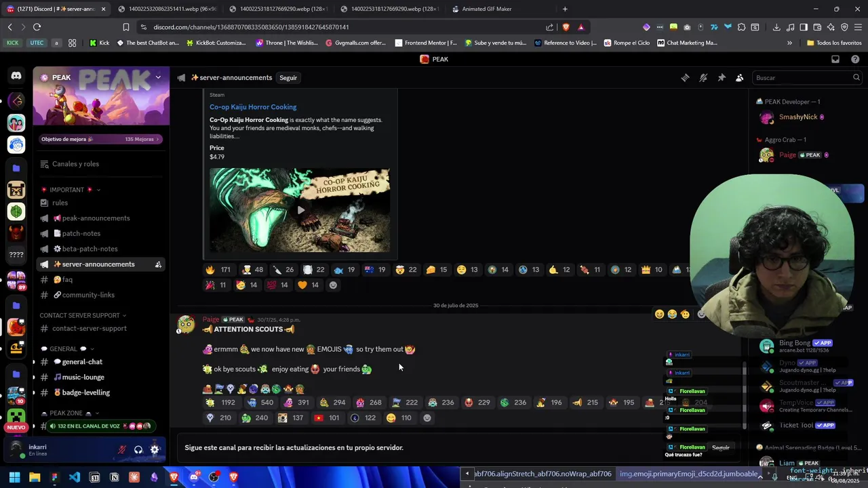The image size is (868, 488).
Task: Open Windows Start menu
Action: coord(14,477)
